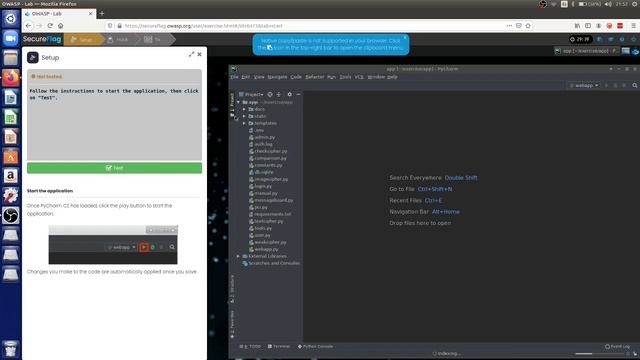640x360 pixels.
Task: Toggle the Structure side tool window tab
Action: 232,289
